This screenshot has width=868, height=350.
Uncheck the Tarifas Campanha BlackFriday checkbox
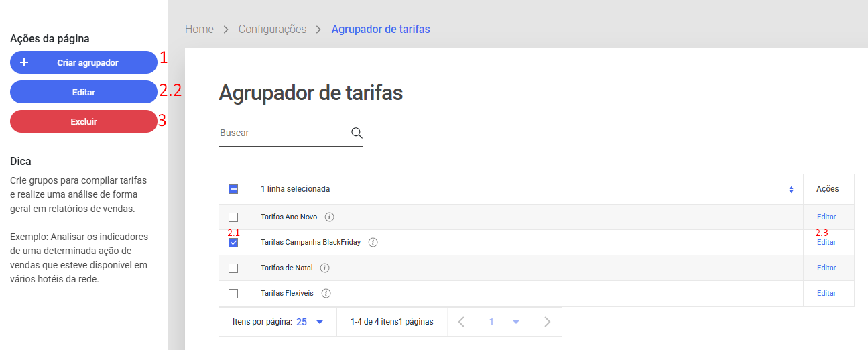click(233, 243)
